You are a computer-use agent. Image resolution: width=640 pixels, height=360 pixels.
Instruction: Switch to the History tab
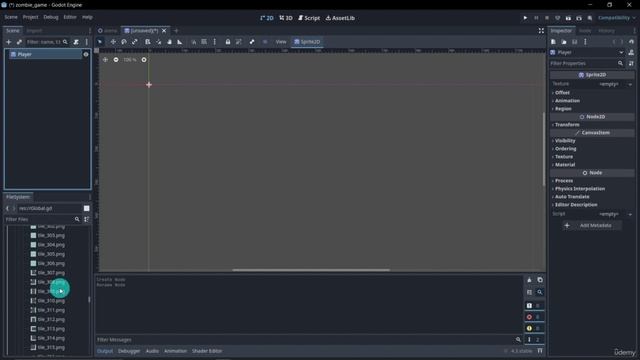(x=606, y=31)
